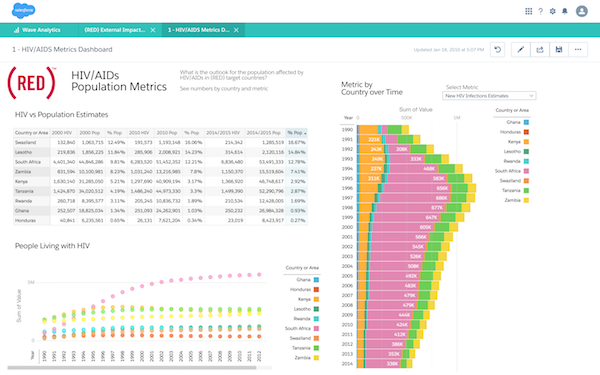Click the Kenya swatch in People Living legend

point(316,299)
